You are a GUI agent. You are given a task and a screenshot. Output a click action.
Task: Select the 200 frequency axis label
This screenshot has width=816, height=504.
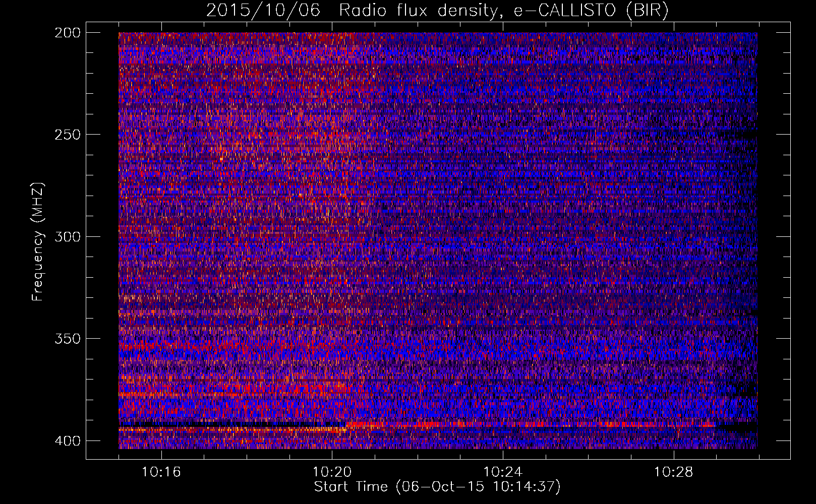pyautogui.click(x=67, y=33)
